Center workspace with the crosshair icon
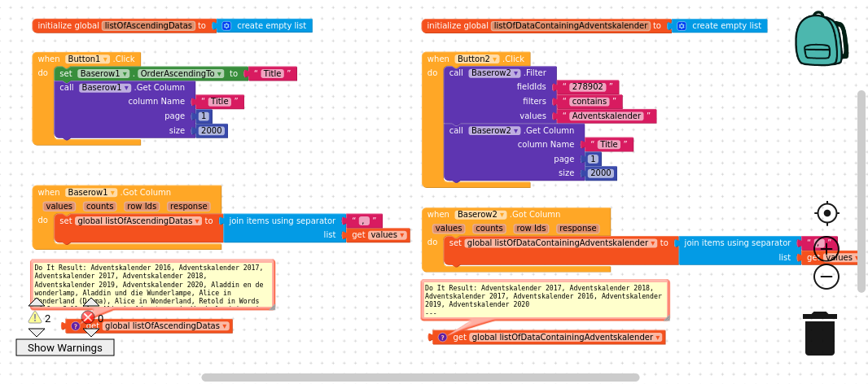The height and width of the screenshot is (384, 868). 827,213
